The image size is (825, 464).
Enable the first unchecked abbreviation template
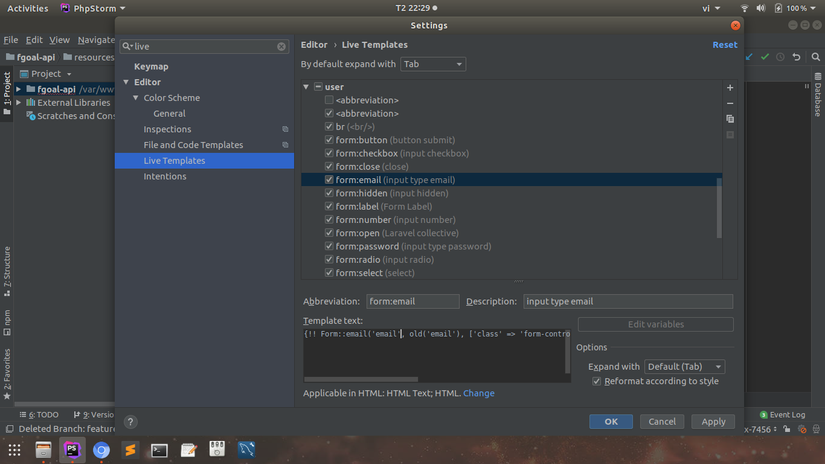tap(329, 100)
